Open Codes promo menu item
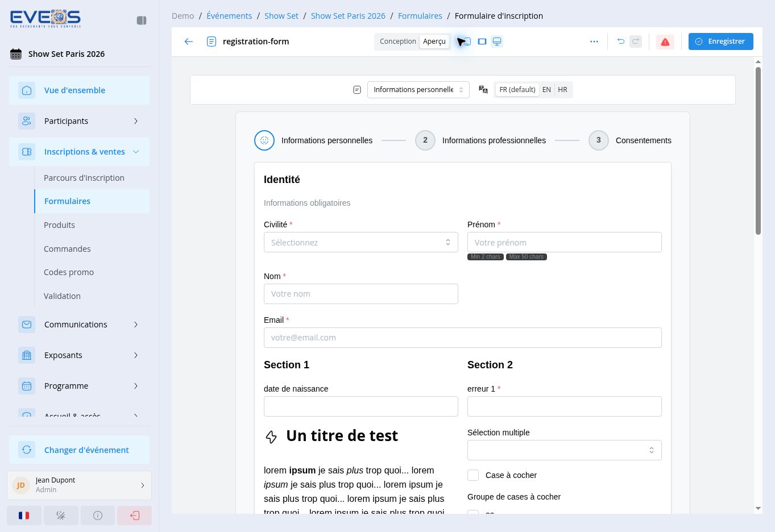The width and height of the screenshot is (775, 532). [x=92, y=272]
